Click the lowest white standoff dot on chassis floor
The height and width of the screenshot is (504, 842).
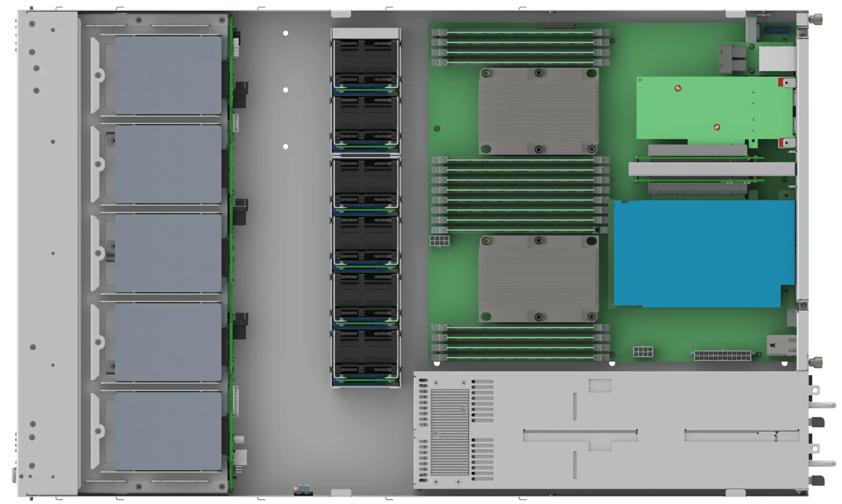point(286,147)
